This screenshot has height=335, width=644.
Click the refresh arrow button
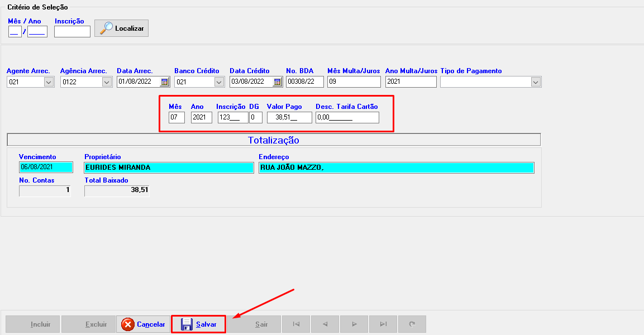[412, 324]
